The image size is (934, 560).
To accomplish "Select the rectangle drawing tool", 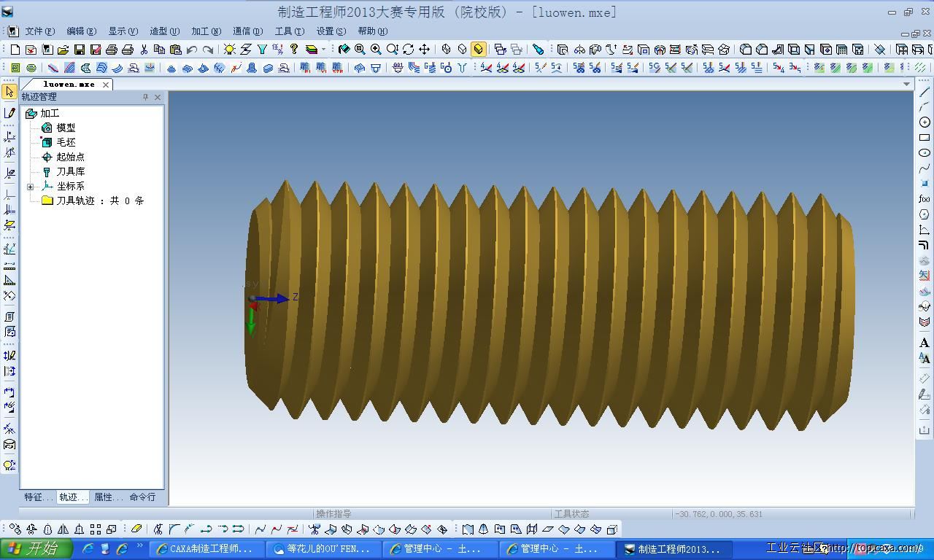I will 925,138.
